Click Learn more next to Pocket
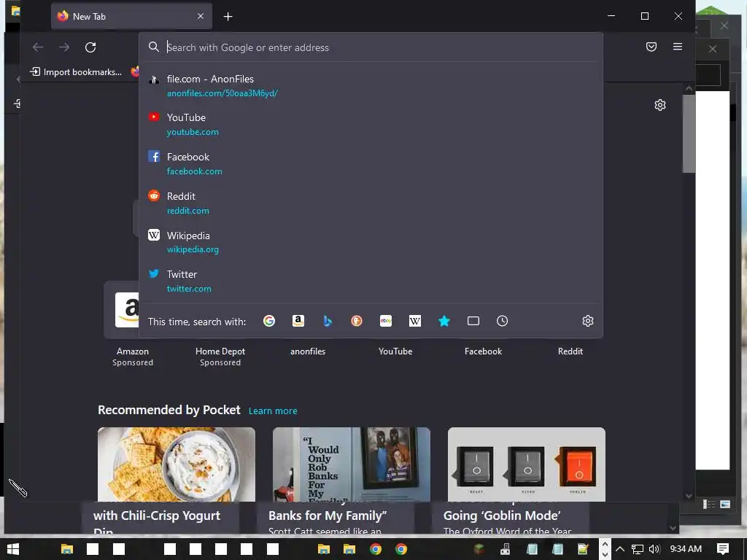Screen dimensions: 747x560 point(273,411)
